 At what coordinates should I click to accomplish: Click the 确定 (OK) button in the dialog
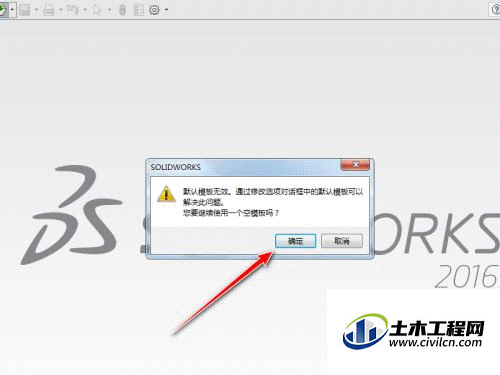point(295,241)
